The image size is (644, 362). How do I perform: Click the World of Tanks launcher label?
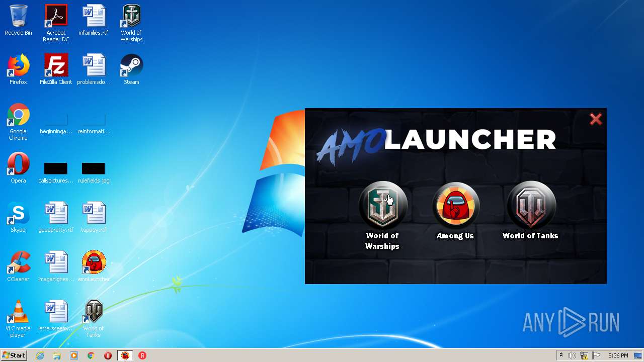[530, 236]
